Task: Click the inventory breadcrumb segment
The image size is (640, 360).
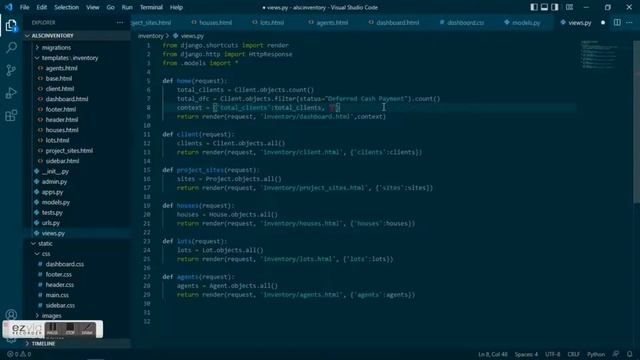Action: point(150,36)
